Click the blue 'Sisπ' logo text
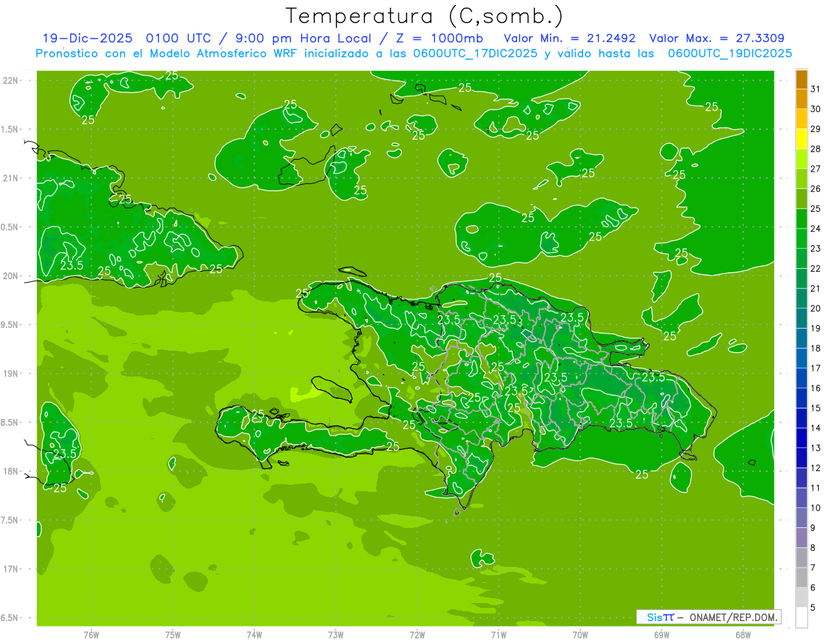The width and height of the screenshot is (834, 644). (x=660, y=617)
